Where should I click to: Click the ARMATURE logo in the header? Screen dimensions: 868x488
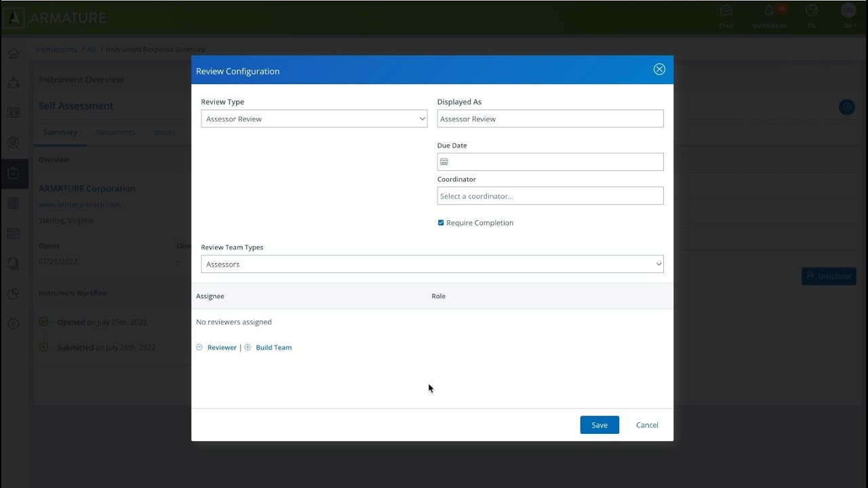55,18
